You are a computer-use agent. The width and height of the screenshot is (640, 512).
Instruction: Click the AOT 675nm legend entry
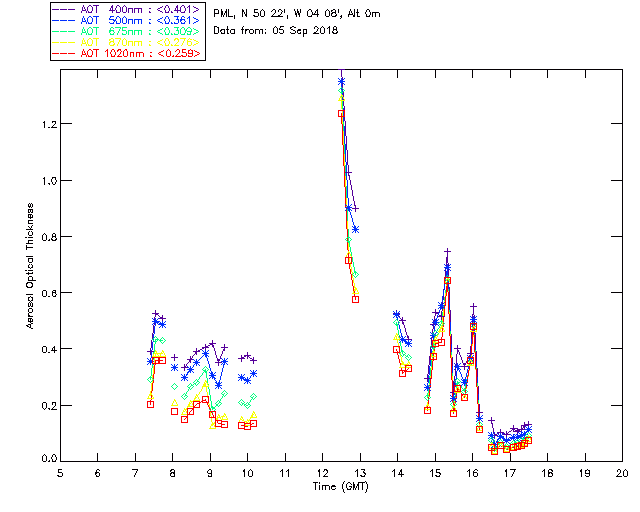point(127,31)
